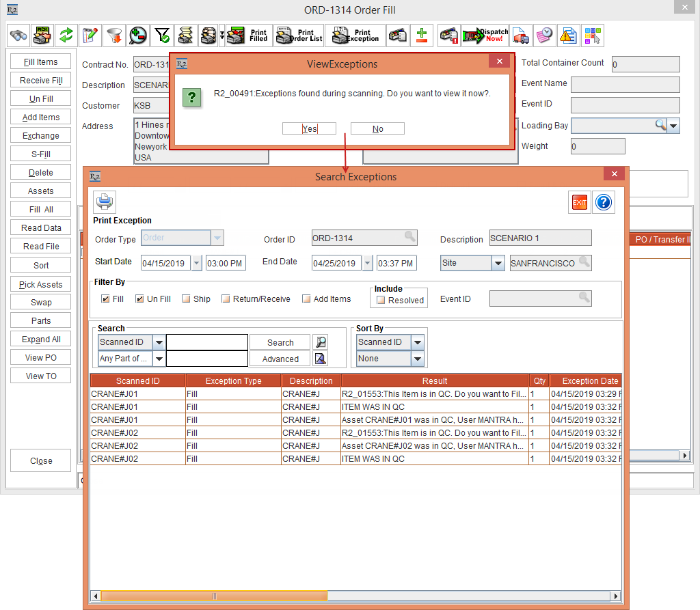Screen dimensions: 700x610
Task: Open the Site dropdown
Action: pos(498,263)
